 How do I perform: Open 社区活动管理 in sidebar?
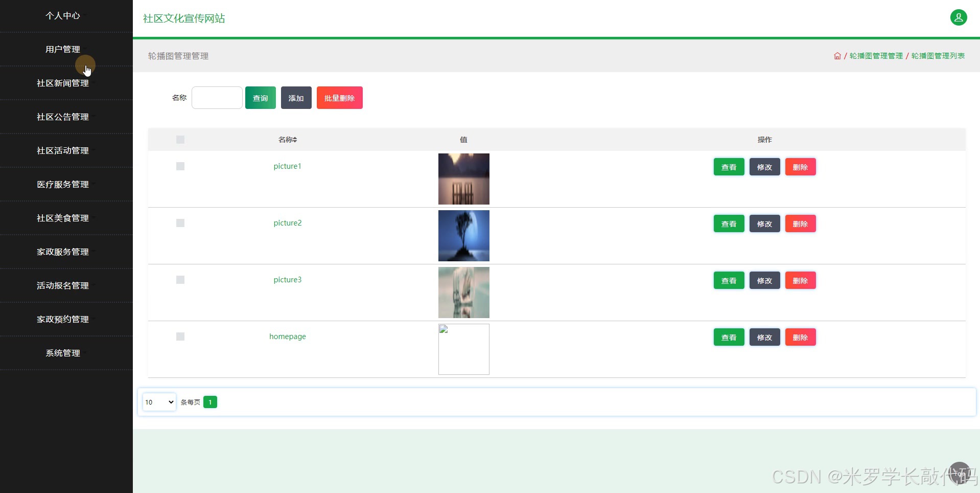tap(63, 151)
